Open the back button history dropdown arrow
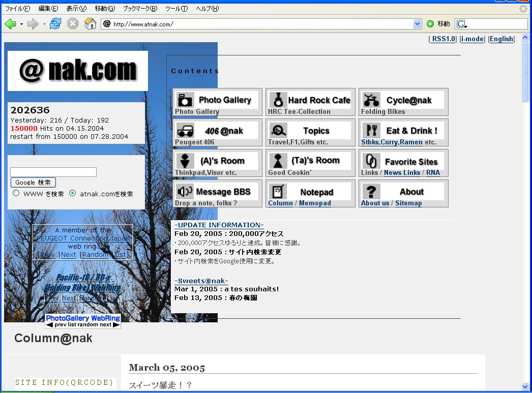Image resolution: width=532 pixels, height=393 pixels. pyautogui.click(x=21, y=24)
